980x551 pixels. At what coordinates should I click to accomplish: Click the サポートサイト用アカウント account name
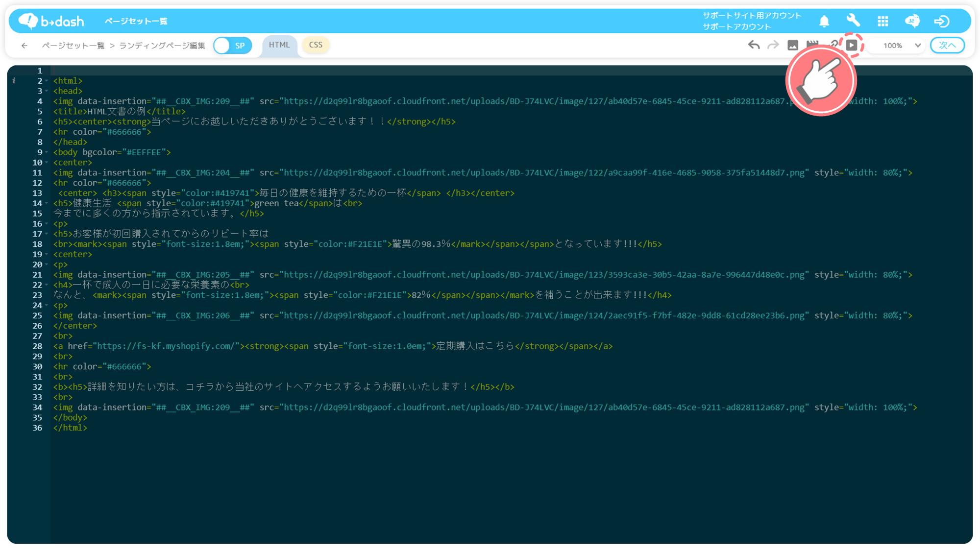[752, 16]
